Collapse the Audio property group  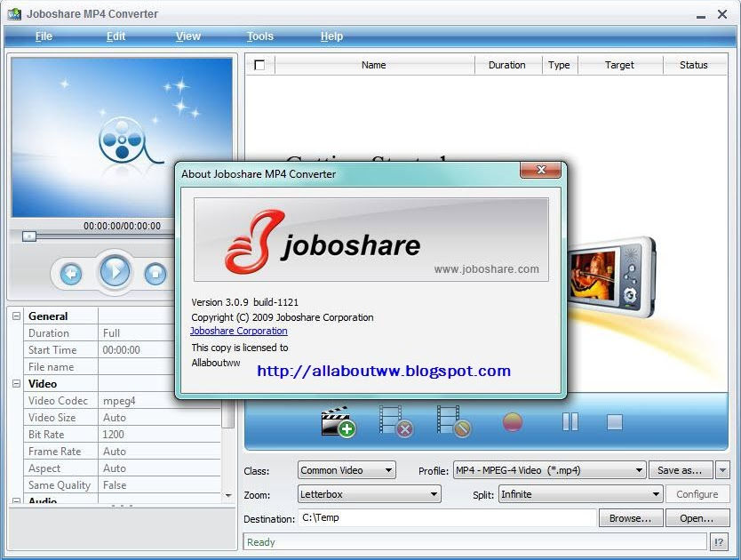tap(16, 500)
